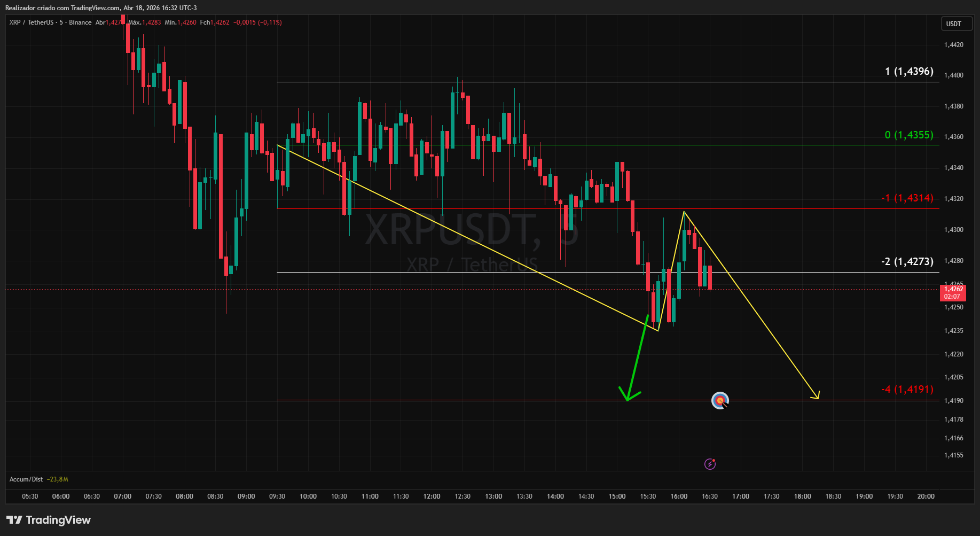Click the 1,4320 value on the price scale

pos(954,199)
